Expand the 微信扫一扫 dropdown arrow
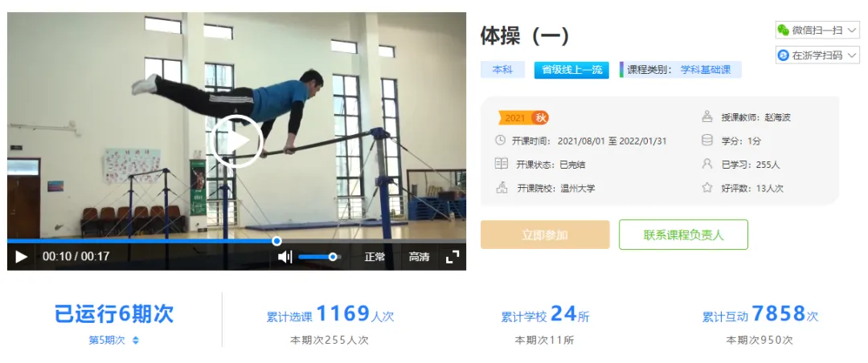The height and width of the screenshot is (363, 868). coord(851,31)
